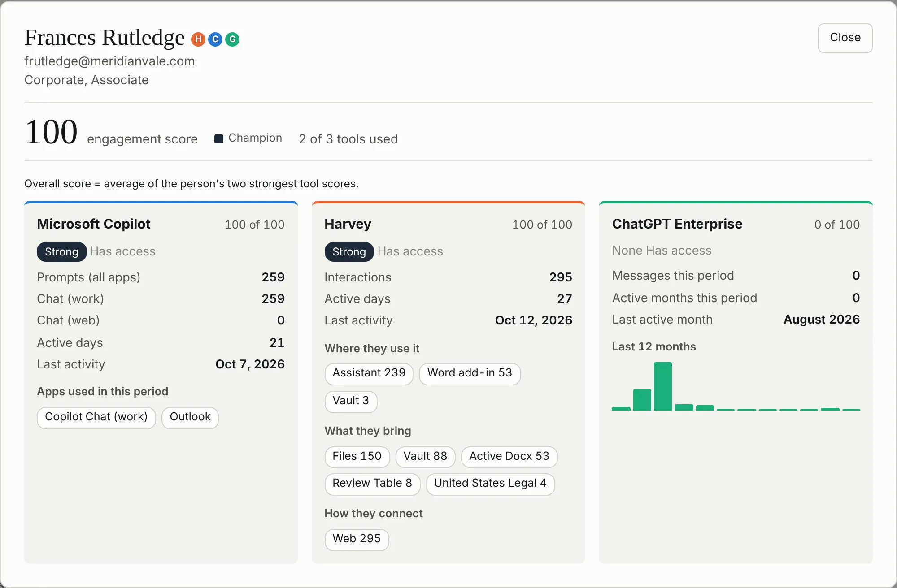Click the August 2026 last active month value
897x588 pixels.
[822, 319]
